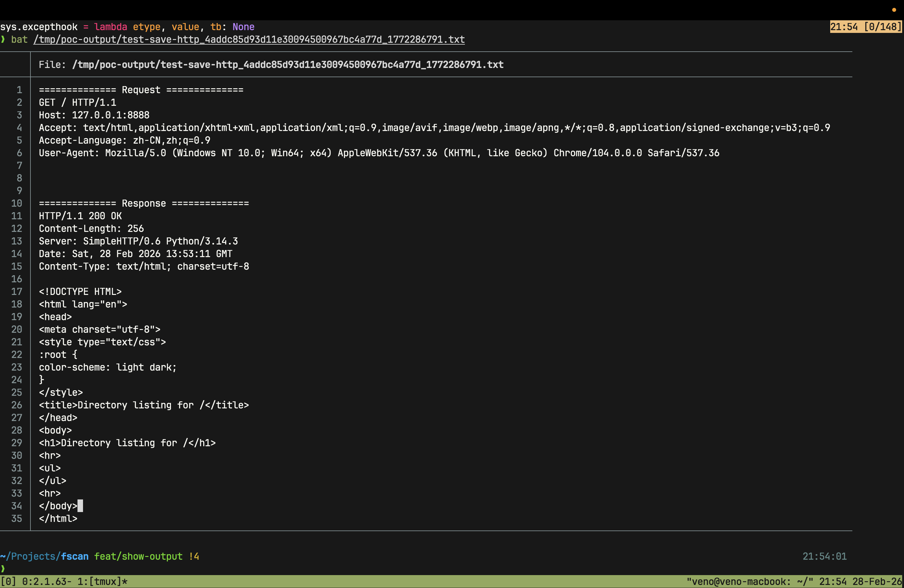904x588 pixels.
Task: Click the 'Accept-Language: zh-CN,zh;q=0.9' line
Action: point(125,140)
